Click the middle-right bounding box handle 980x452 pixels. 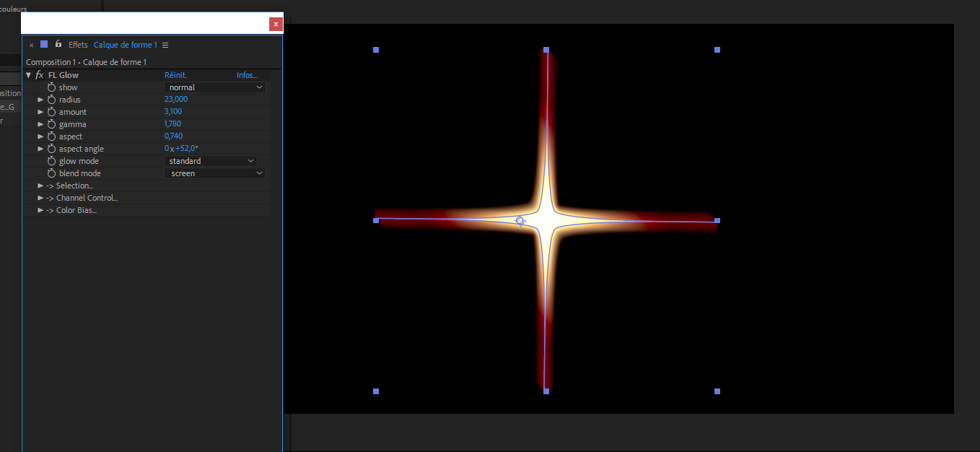click(x=717, y=220)
